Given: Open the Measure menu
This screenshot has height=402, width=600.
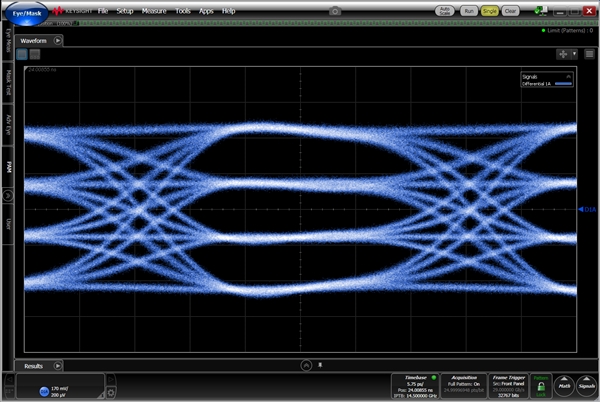Looking at the screenshot, I should point(153,10).
